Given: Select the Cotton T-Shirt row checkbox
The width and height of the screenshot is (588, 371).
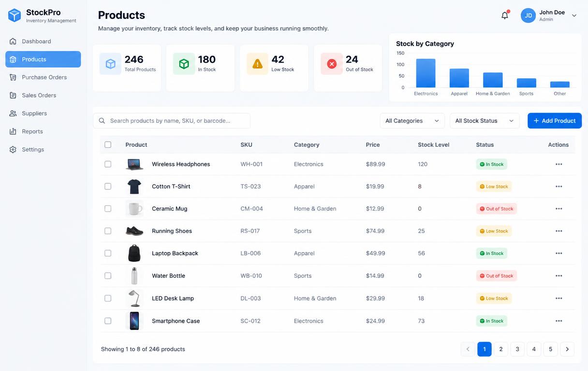Looking at the screenshot, I should click(x=108, y=186).
